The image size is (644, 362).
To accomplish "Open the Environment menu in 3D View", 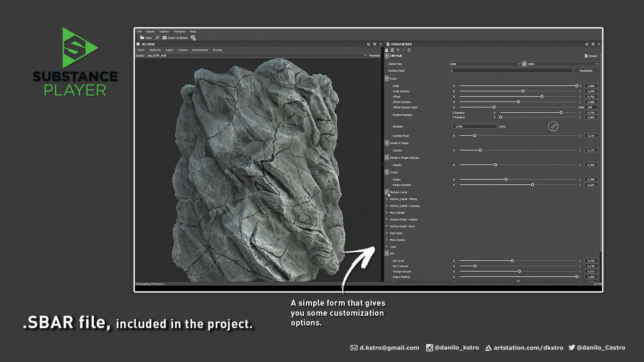I will click(x=200, y=50).
